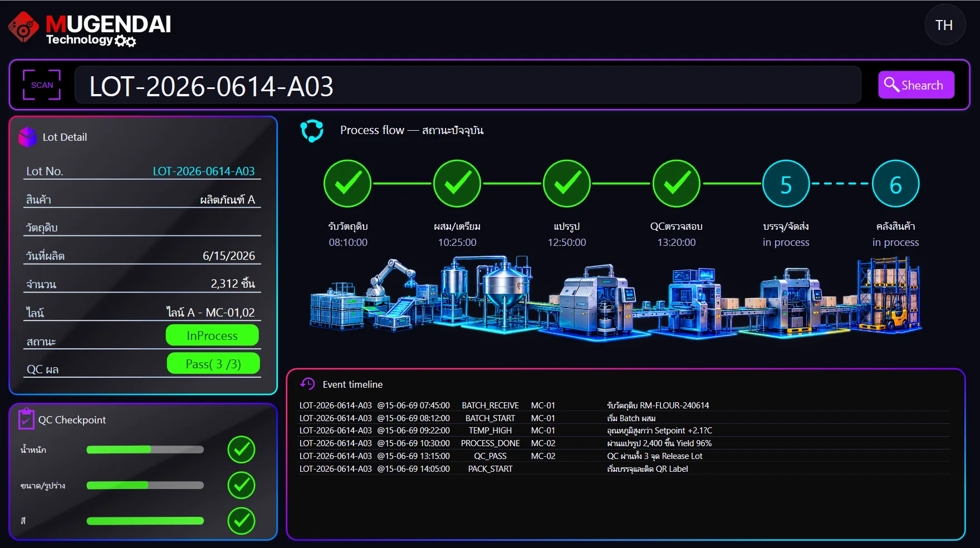This screenshot has height=548, width=980.
Task: Click the Event timeline history icon
Action: click(x=307, y=383)
